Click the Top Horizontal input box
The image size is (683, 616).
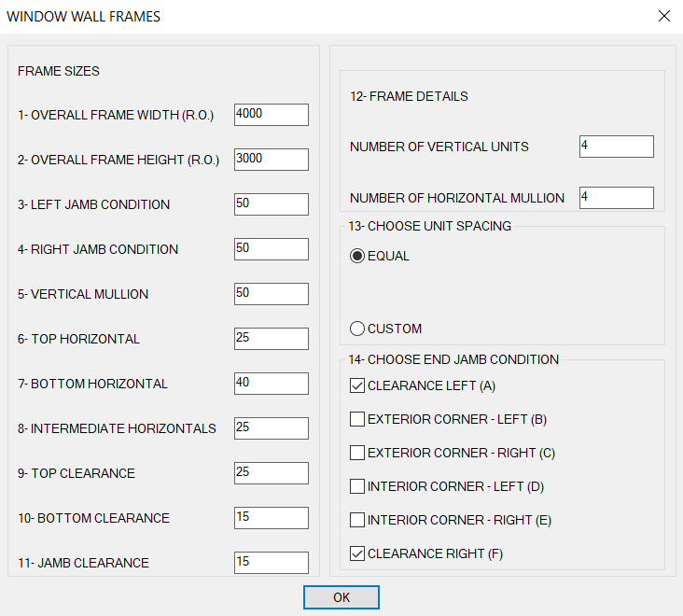pyautogui.click(x=271, y=339)
